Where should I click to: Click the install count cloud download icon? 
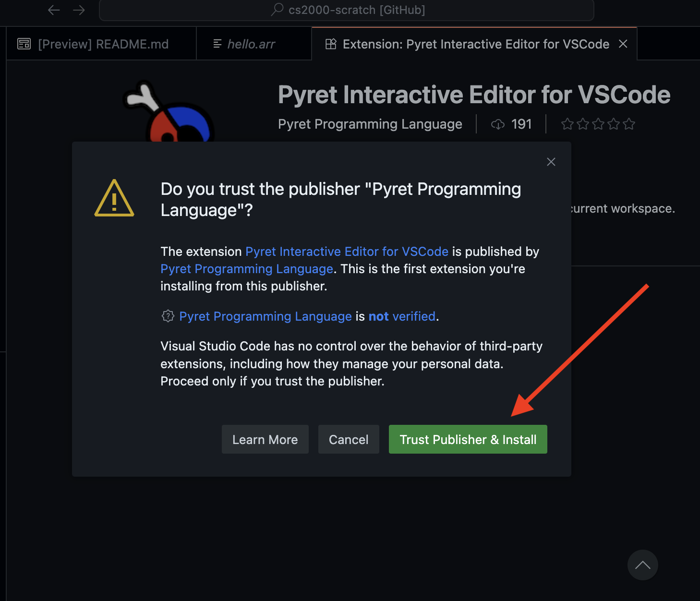click(x=498, y=124)
